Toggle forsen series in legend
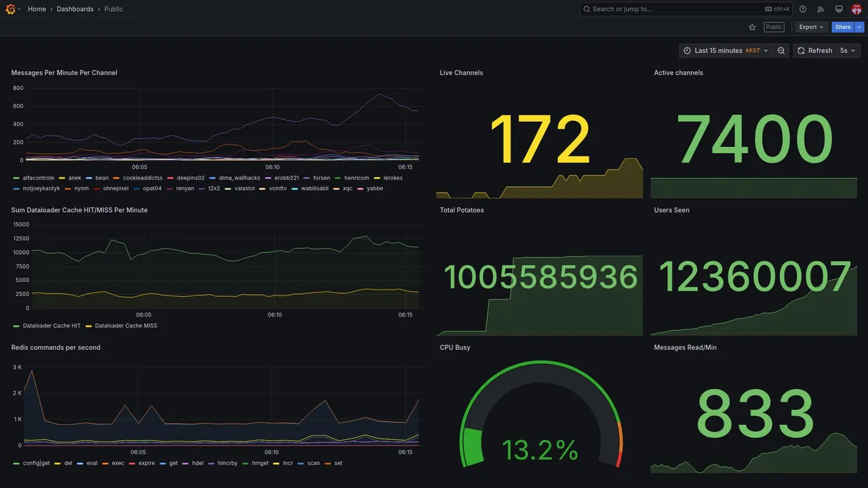 tap(321, 178)
